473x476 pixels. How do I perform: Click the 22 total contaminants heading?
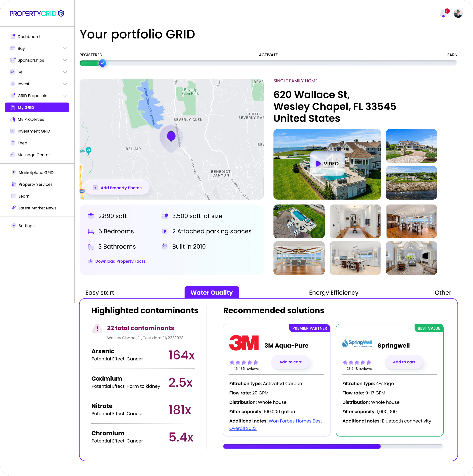140,328
